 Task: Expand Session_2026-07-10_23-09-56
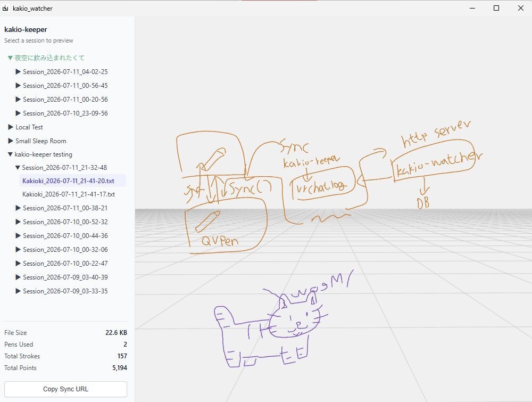click(62, 113)
